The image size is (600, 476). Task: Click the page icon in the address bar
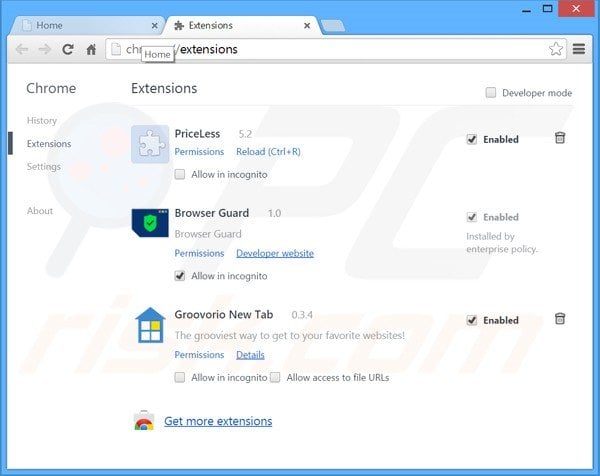click(116, 49)
